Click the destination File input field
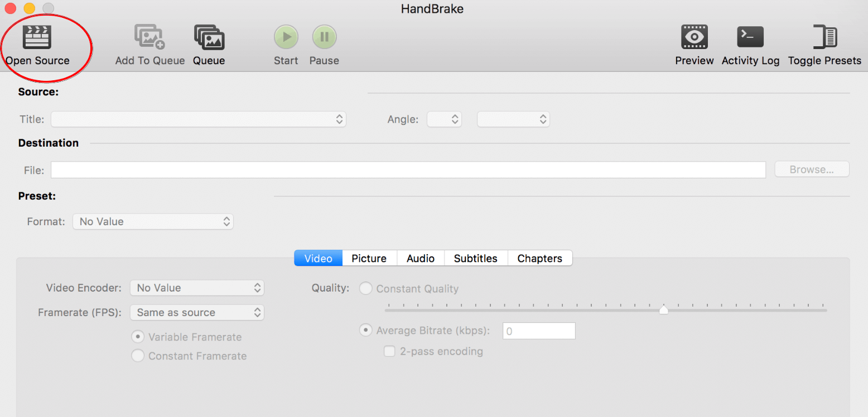This screenshot has width=868, height=417. pyautogui.click(x=408, y=170)
